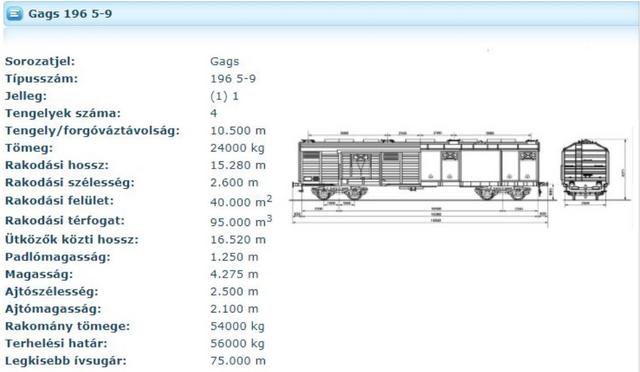Select the Típusszám value 196 5-9
Viewport: 640px width, 372px height.
pos(233,79)
